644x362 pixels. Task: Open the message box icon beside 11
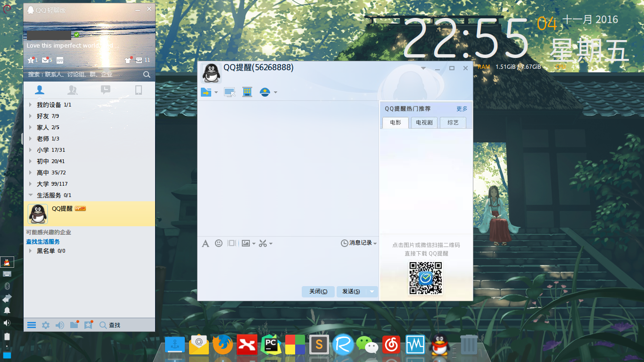139,60
